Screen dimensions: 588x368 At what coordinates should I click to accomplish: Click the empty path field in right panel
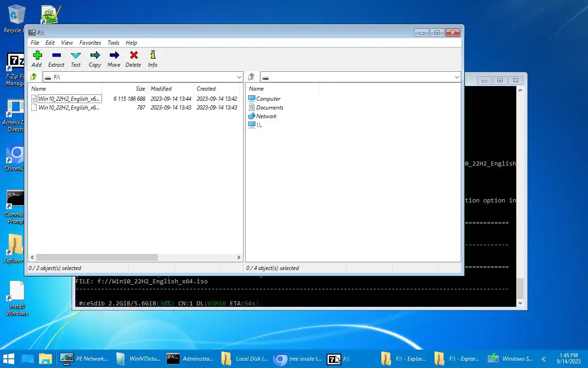click(361, 77)
